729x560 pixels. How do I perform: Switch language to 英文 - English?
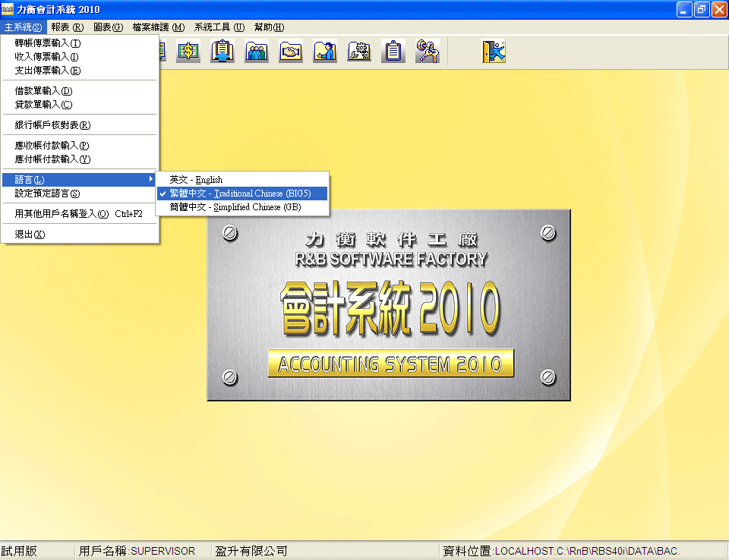[x=242, y=180]
